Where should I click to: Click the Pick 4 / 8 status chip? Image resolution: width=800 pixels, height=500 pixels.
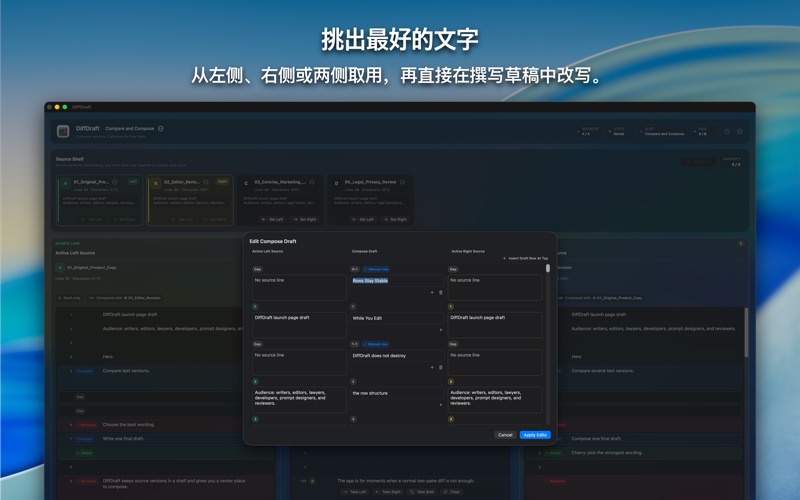tap(703, 132)
